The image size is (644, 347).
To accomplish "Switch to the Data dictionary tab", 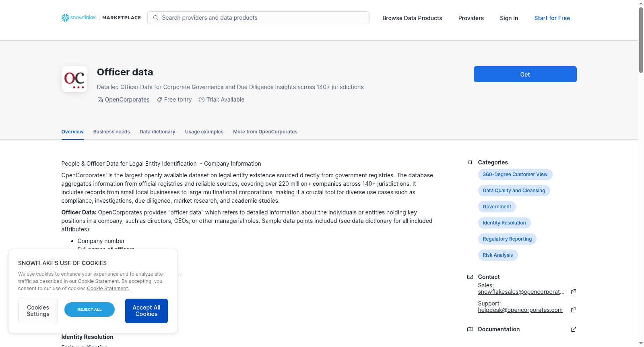I will pos(157,132).
